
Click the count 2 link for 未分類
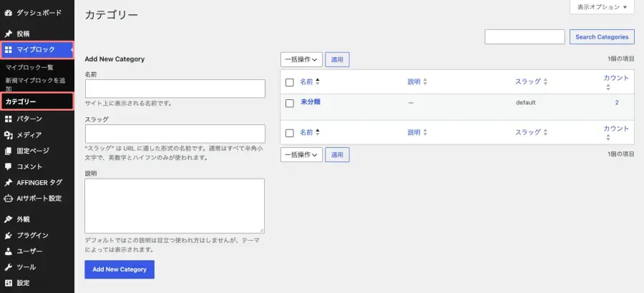pyautogui.click(x=617, y=103)
